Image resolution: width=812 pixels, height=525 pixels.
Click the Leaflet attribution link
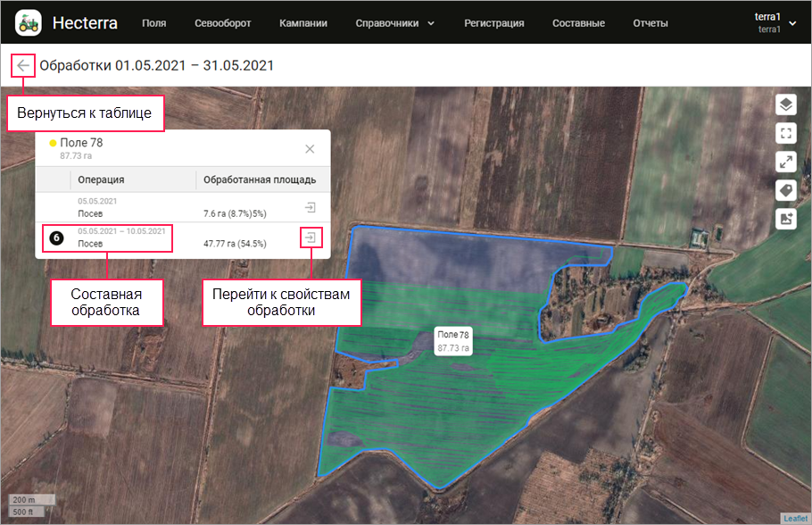pos(794,519)
